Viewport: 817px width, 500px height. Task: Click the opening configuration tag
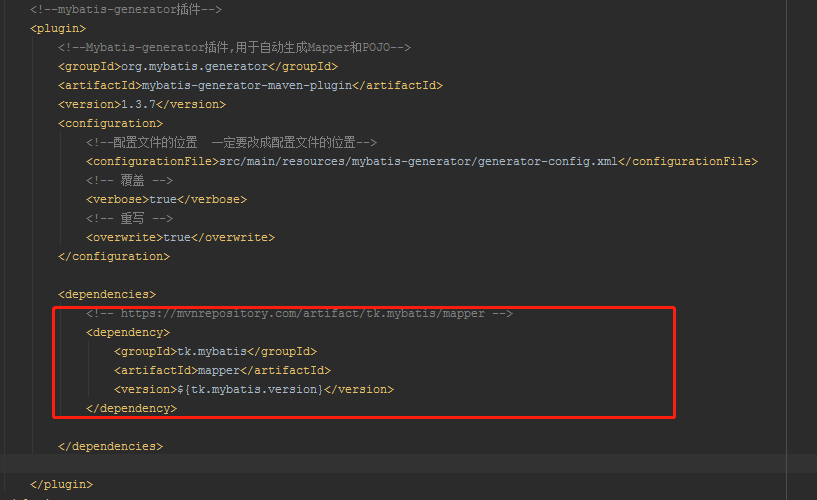tap(110, 123)
